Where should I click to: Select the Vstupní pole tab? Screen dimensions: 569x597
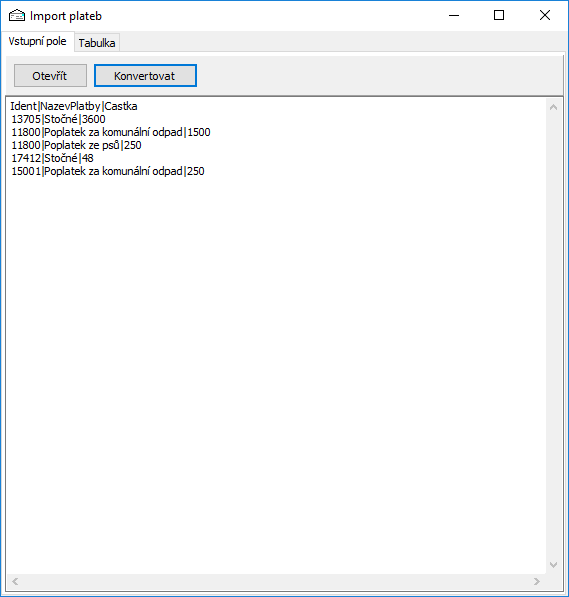click(37, 41)
